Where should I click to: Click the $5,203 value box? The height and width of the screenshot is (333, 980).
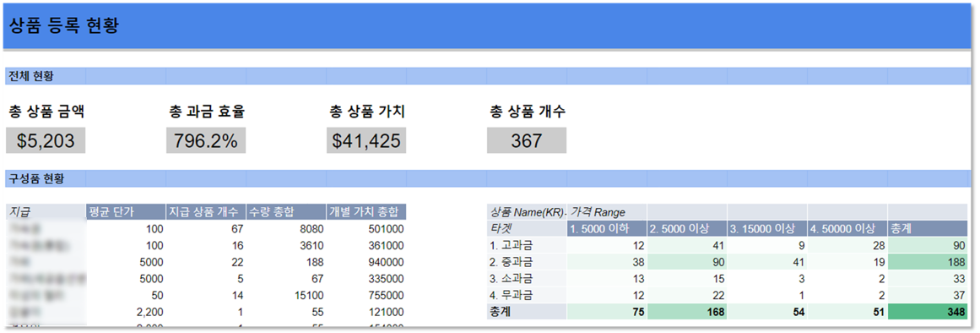[x=46, y=141]
